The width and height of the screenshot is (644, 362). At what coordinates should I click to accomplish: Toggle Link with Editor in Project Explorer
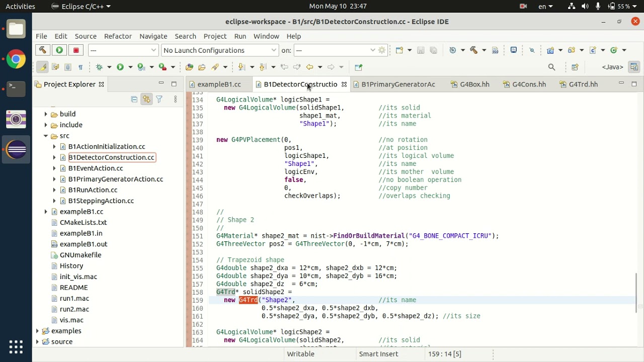pos(146,100)
